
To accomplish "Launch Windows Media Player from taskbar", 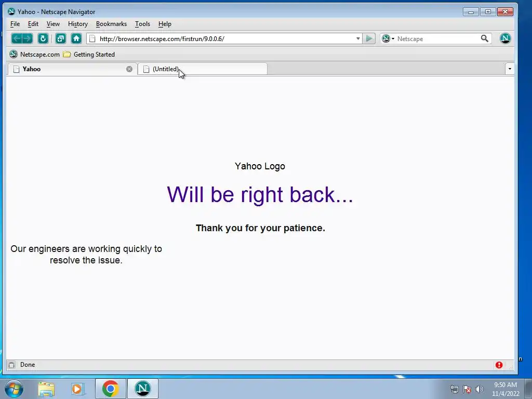I will (77, 389).
